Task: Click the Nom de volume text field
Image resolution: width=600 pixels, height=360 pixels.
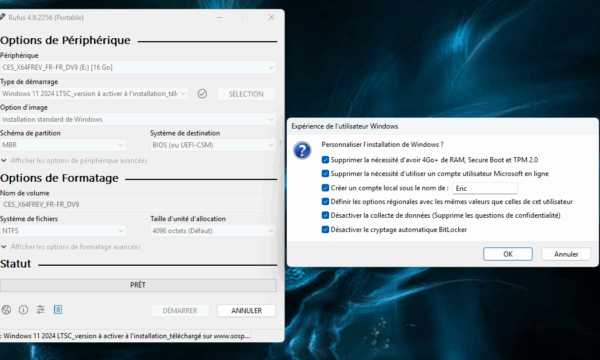Action: point(138,204)
